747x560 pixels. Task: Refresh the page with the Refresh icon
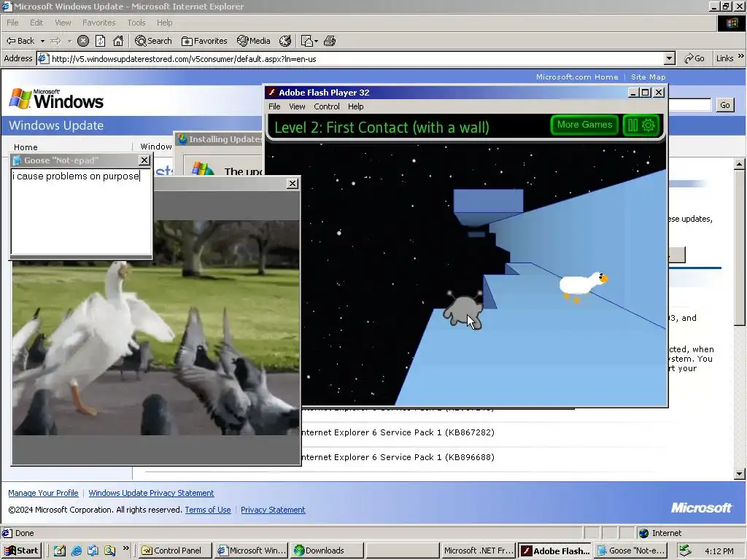tap(101, 41)
